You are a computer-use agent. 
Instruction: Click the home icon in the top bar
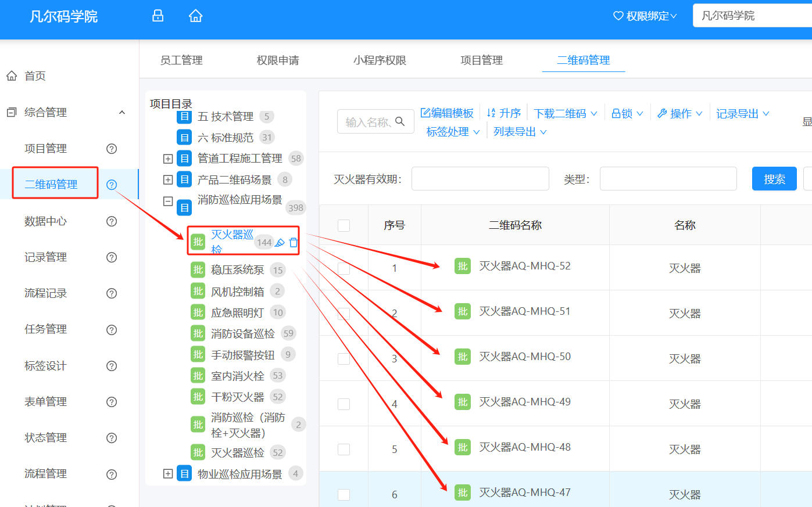tap(195, 16)
